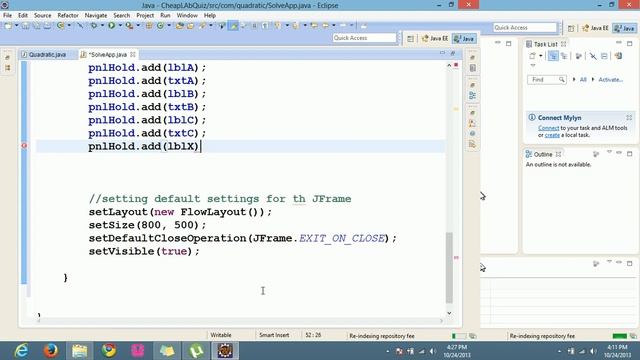This screenshot has width=640, height=360.
Task: Open the Source menu
Action: tap(42, 15)
